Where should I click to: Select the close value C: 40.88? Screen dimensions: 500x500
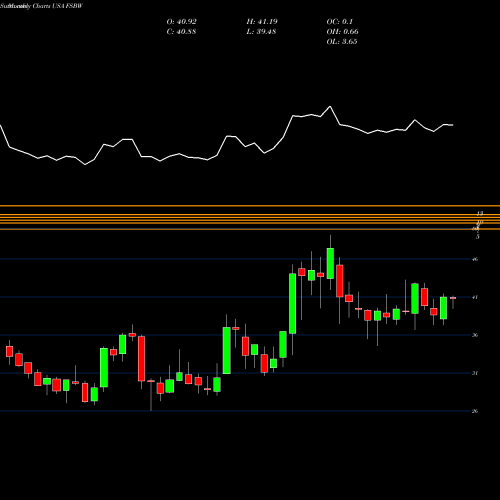[x=181, y=32]
